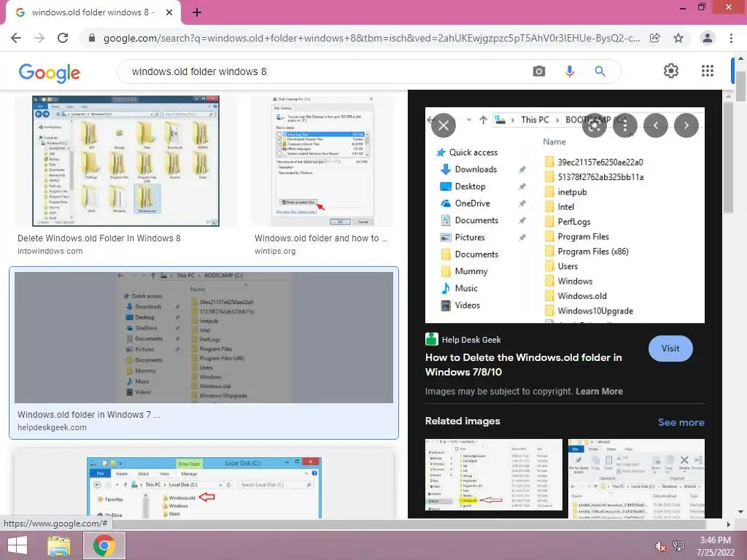Click the network tray icon
Image resolution: width=747 pixels, height=560 pixels.
[678, 546]
